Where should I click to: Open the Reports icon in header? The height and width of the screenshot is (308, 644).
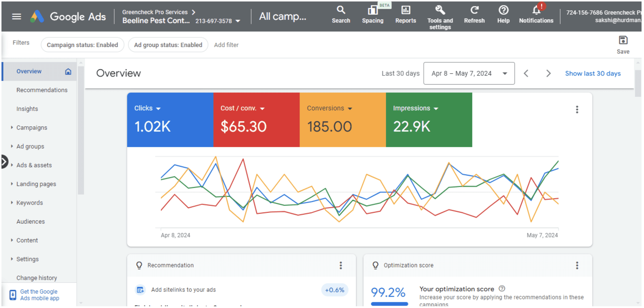[x=405, y=10]
